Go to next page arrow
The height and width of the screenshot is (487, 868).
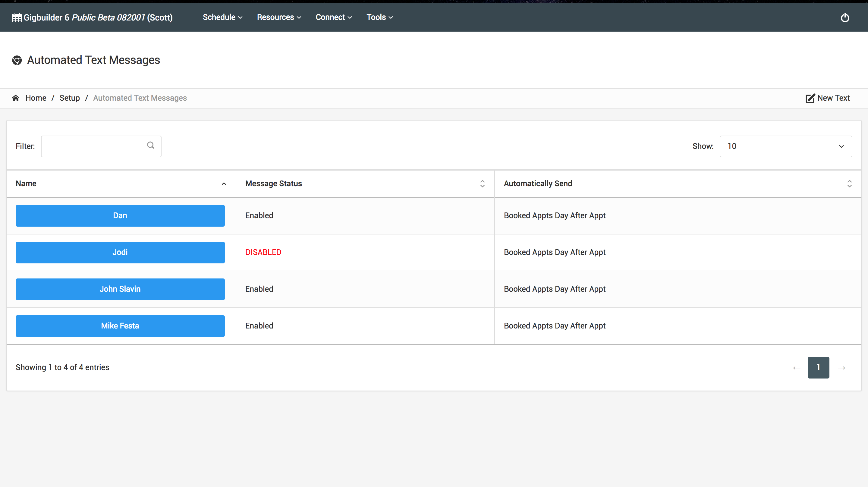pos(841,368)
